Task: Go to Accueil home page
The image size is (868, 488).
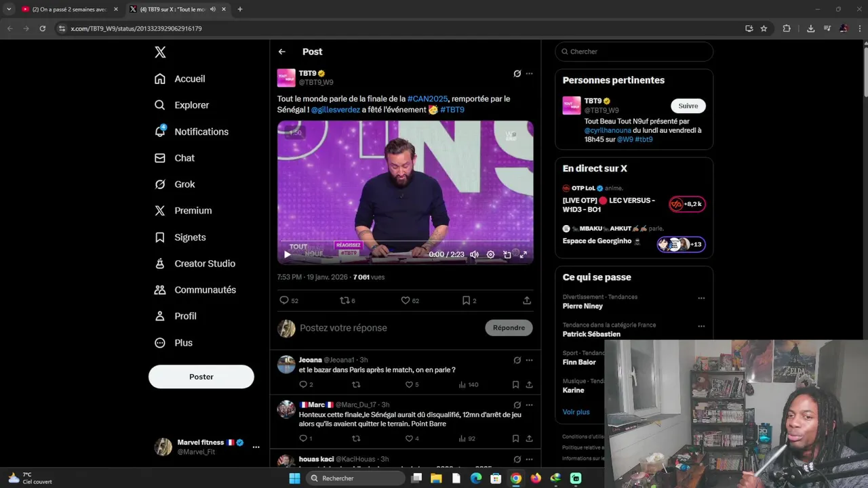Action: 180,79
